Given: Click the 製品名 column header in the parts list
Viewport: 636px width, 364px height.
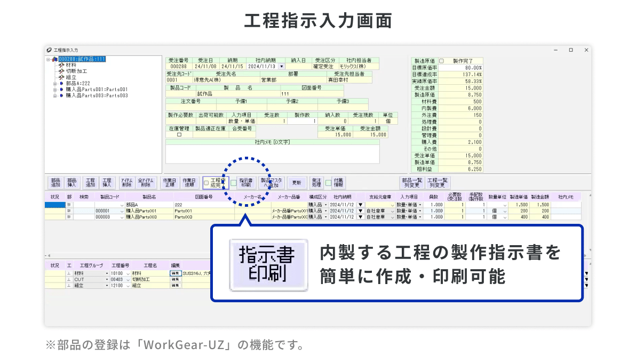Looking at the screenshot, I should point(149,197).
